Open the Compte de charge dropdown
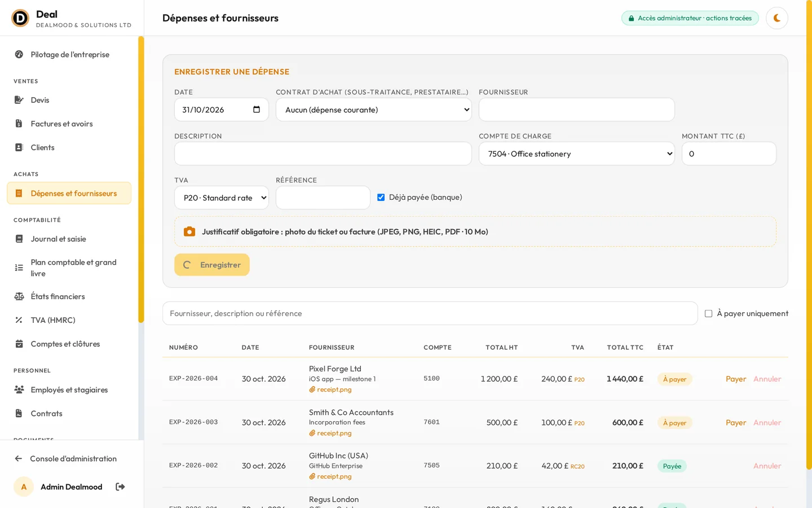Viewport: 812px width, 508px height. click(x=577, y=154)
